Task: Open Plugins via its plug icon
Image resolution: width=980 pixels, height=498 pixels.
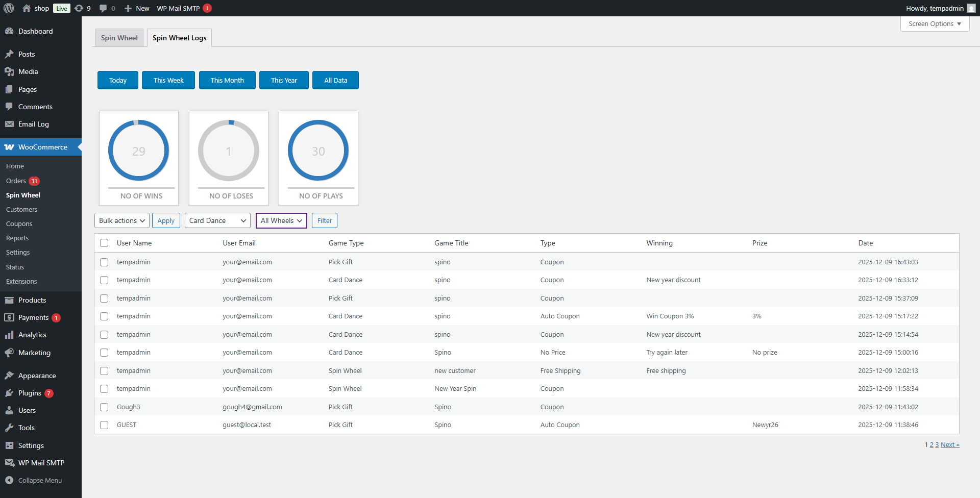Action: 9,393
